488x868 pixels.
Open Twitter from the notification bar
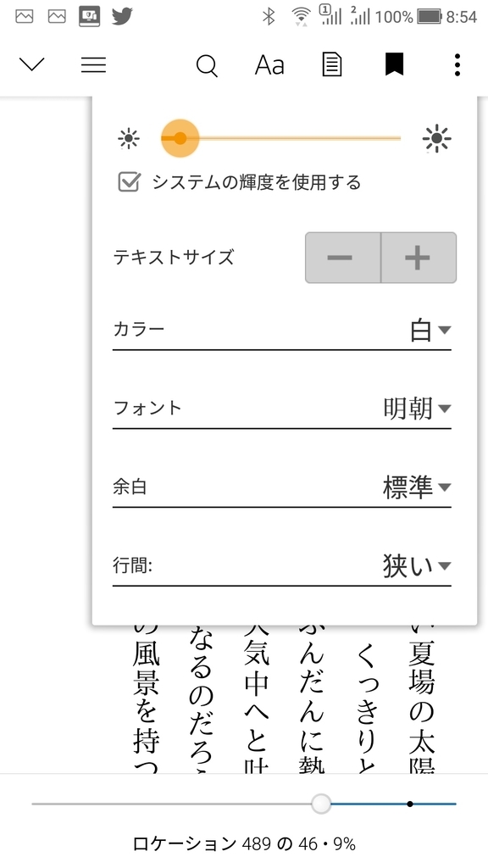click(x=121, y=14)
